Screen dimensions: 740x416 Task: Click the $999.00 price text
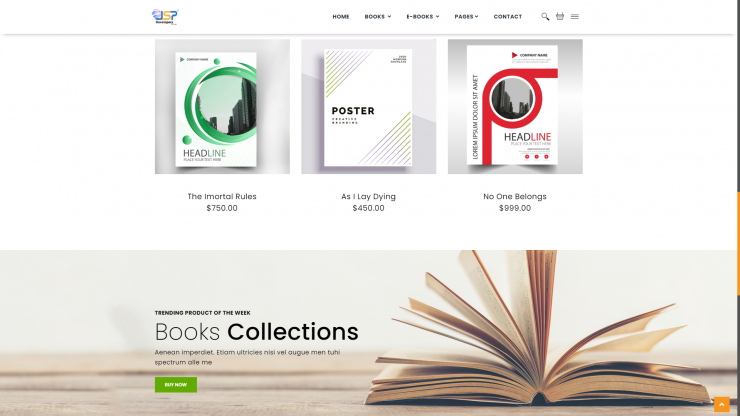point(515,208)
